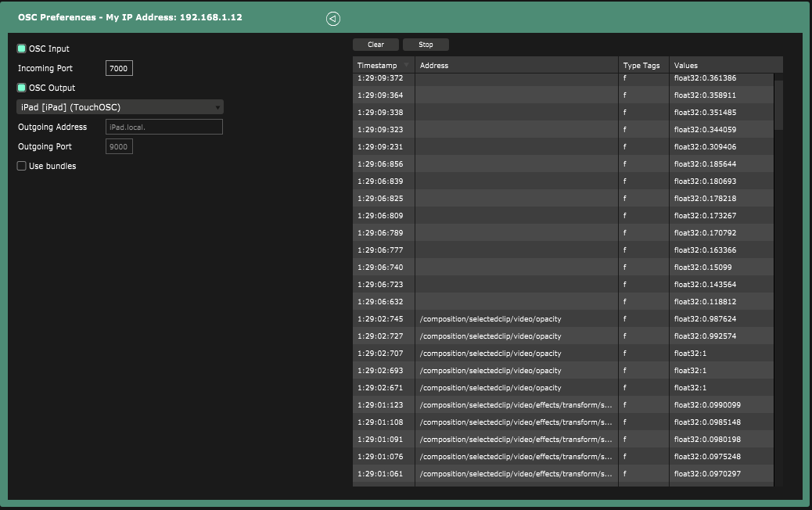The image size is (812, 510).
Task: Enable the Use bundles checkbox
Action: tap(22, 166)
